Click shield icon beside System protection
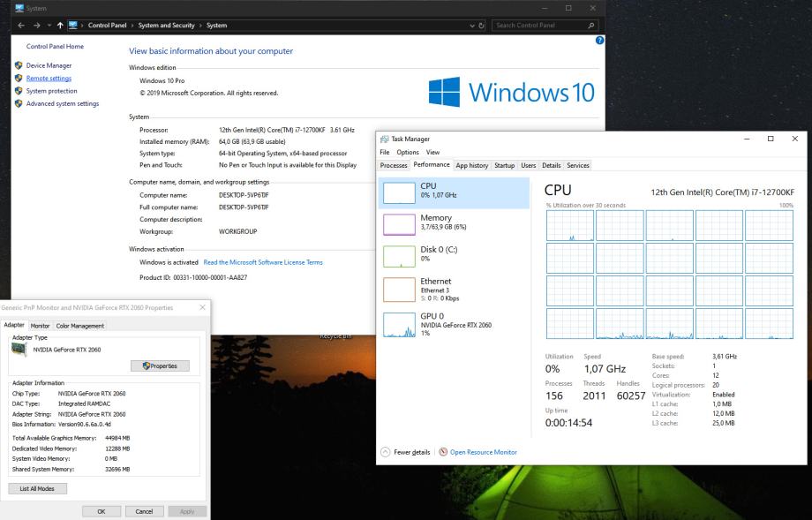 [19, 91]
